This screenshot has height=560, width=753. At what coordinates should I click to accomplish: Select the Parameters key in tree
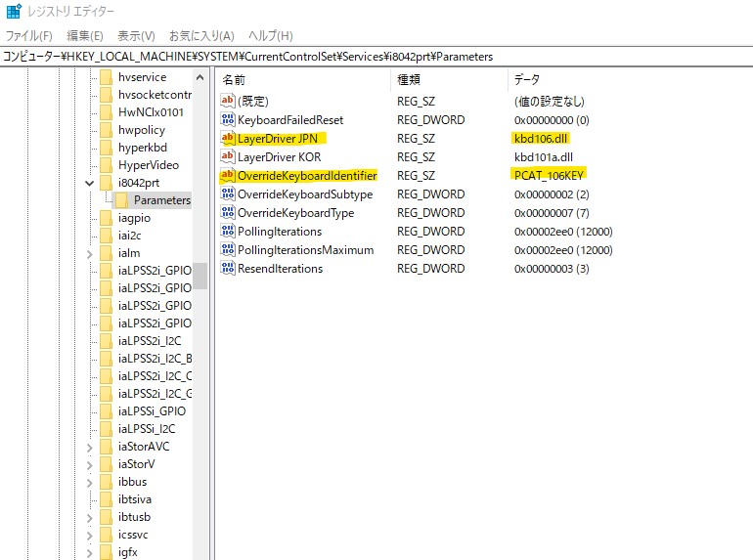pos(161,200)
